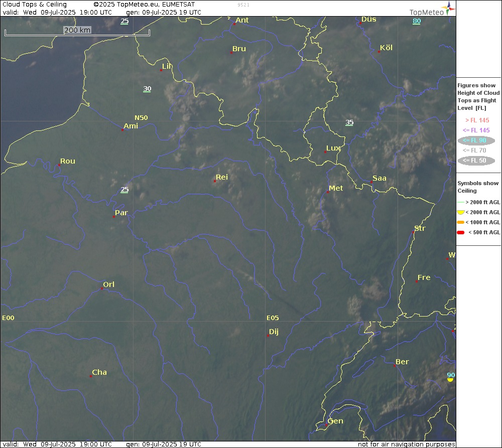Click the Dij city label
The image size is (502, 448).
pos(274,332)
